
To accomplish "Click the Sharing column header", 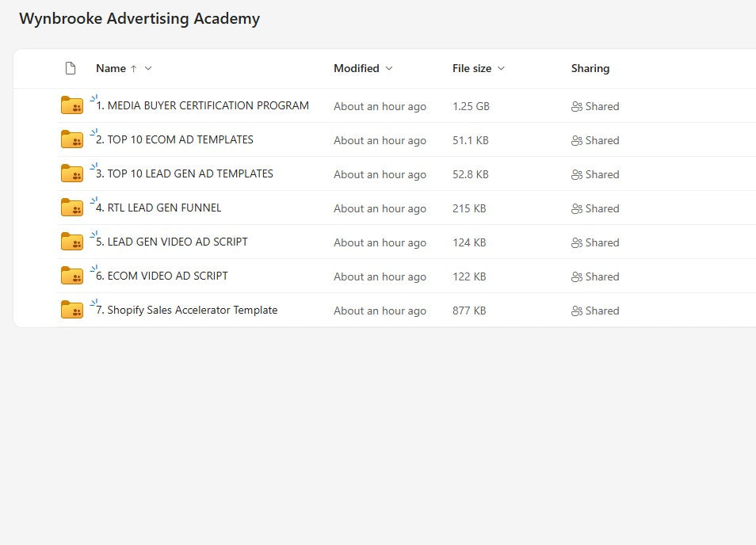I will click(x=590, y=68).
